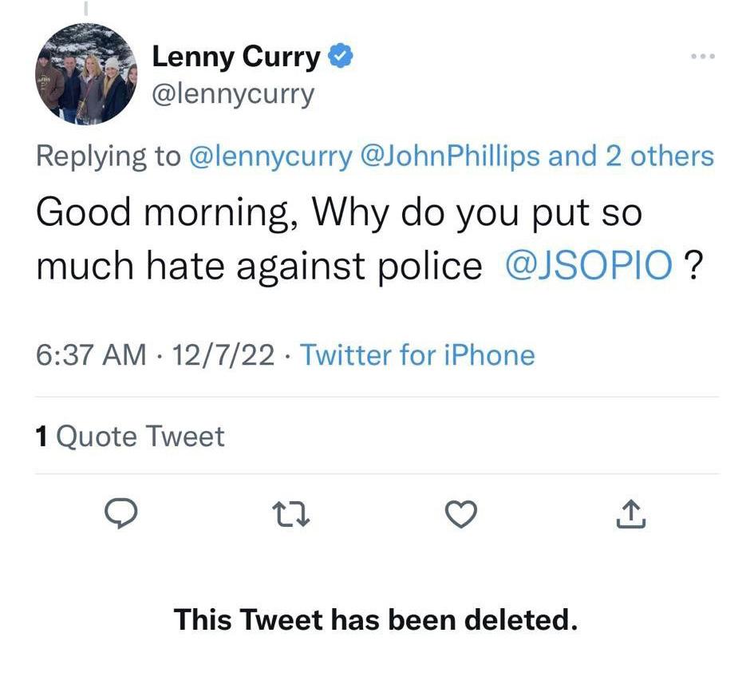Open the three-dot more options menu
The height and width of the screenshot is (700, 754).
click(702, 57)
